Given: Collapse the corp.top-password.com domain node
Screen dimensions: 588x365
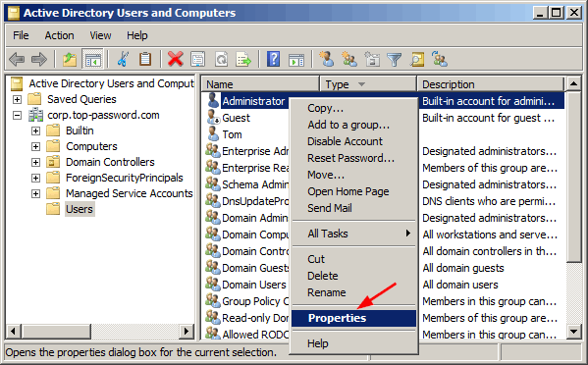Looking at the screenshot, I should (x=17, y=115).
